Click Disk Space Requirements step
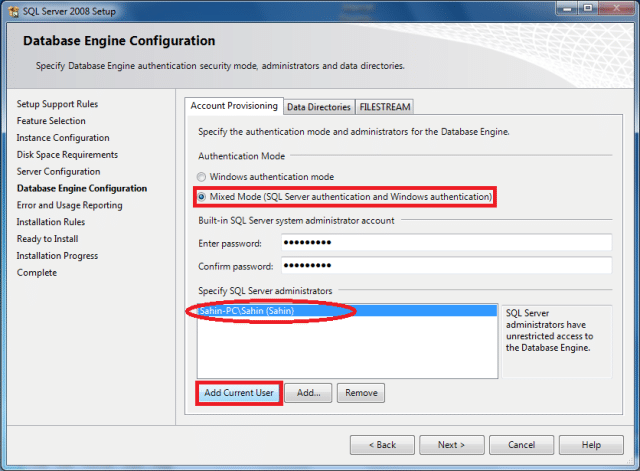This screenshot has height=471, width=640. click(67, 155)
